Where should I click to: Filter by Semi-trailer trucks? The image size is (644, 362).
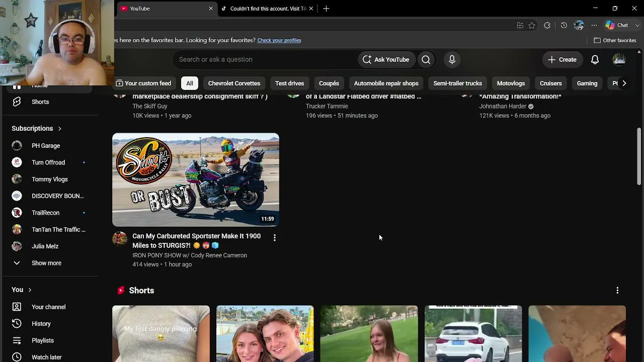click(x=457, y=83)
